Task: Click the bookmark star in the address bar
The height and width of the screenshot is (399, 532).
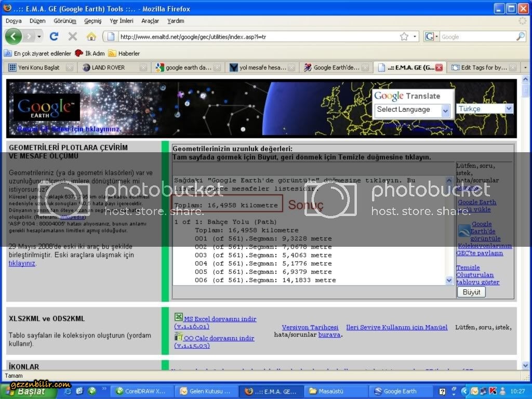Action: 404,37
